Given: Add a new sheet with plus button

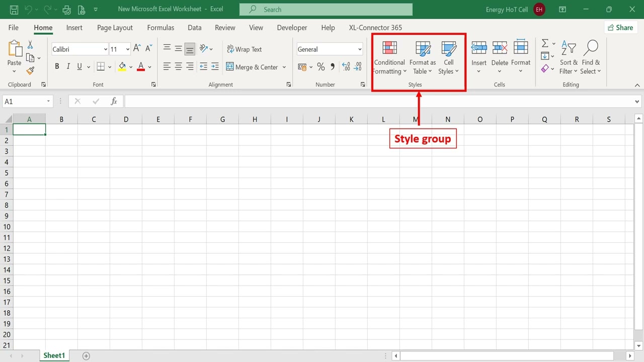Looking at the screenshot, I should click(x=86, y=356).
